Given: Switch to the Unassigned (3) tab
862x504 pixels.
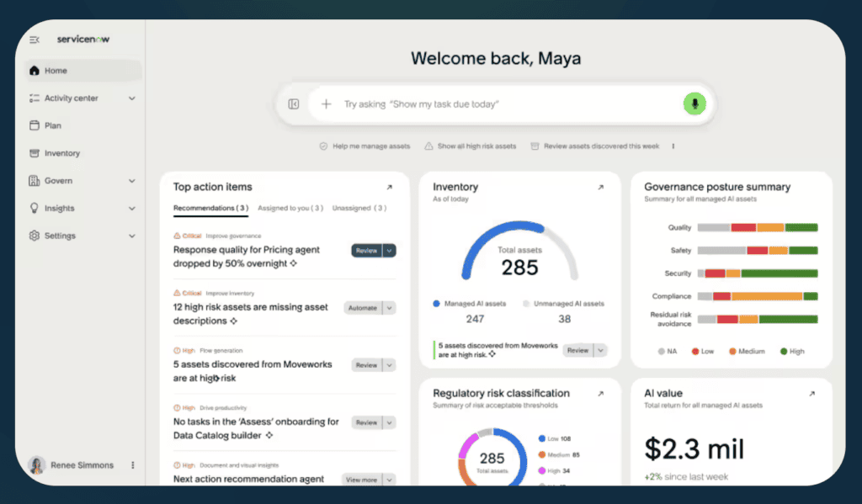Looking at the screenshot, I should tap(359, 208).
